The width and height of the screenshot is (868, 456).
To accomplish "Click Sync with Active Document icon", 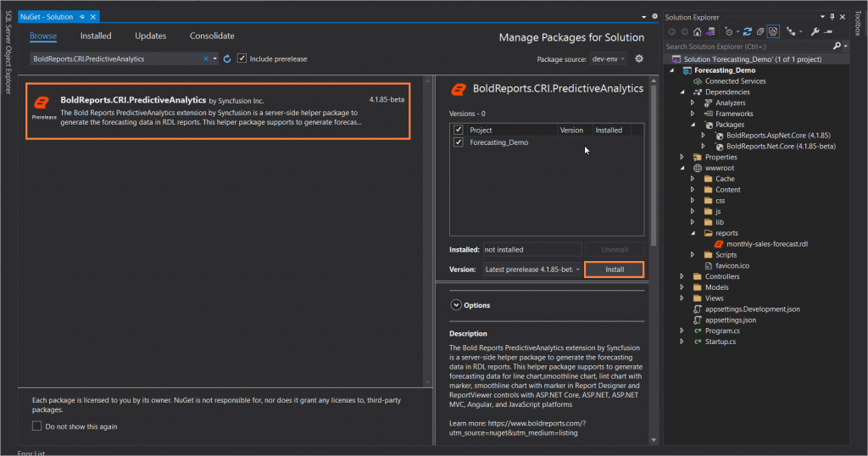I will tap(748, 31).
